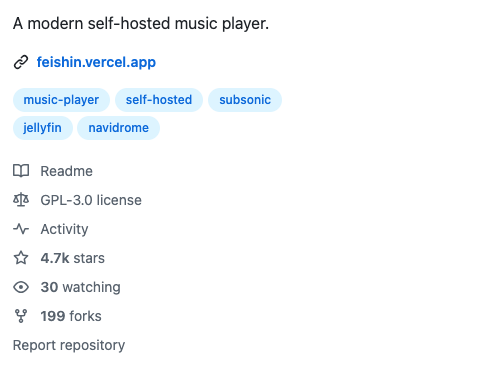
Task: Open the feishin.vercel.app website link
Action: pos(96,62)
